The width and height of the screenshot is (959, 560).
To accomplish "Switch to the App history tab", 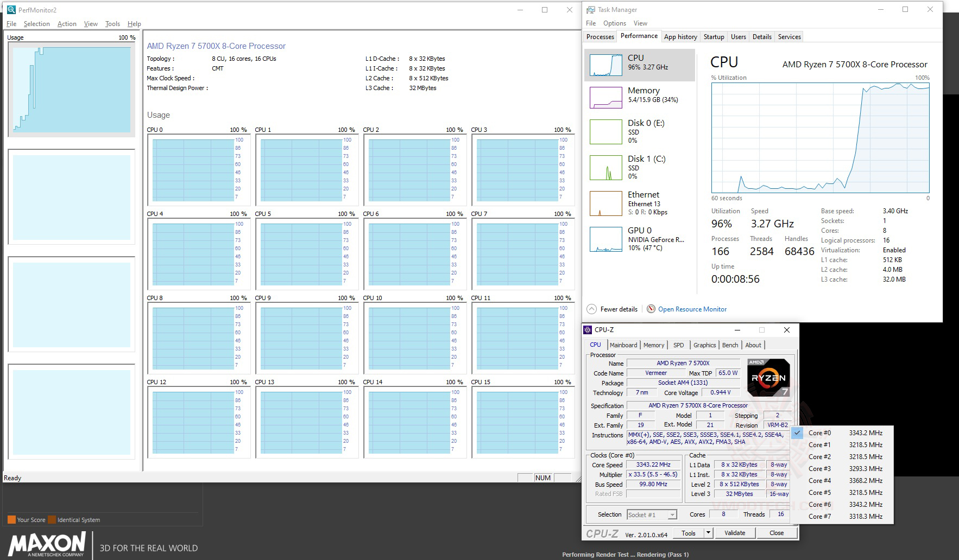I will click(x=680, y=37).
